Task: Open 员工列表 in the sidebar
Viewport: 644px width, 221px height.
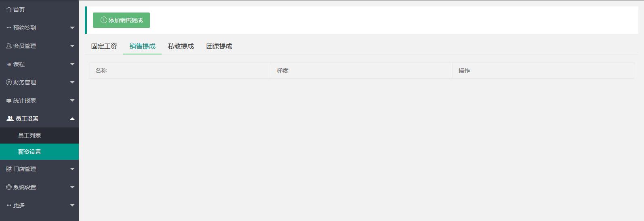Action: pyautogui.click(x=39, y=136)
